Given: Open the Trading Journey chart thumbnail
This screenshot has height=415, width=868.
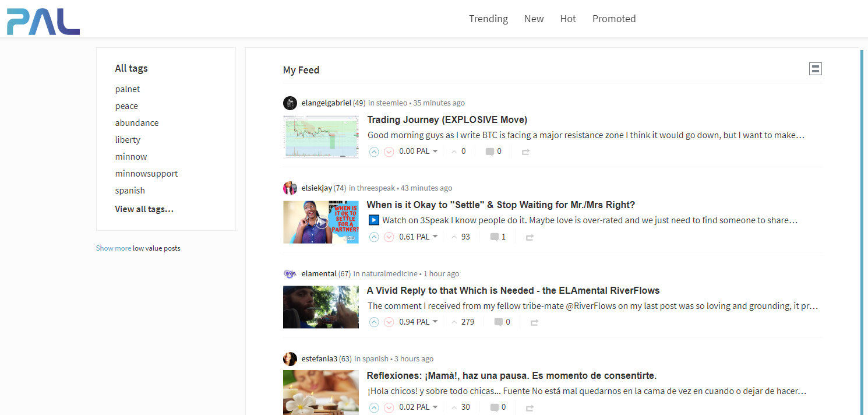Looking at the screenshot, I should tap(321, 136).
